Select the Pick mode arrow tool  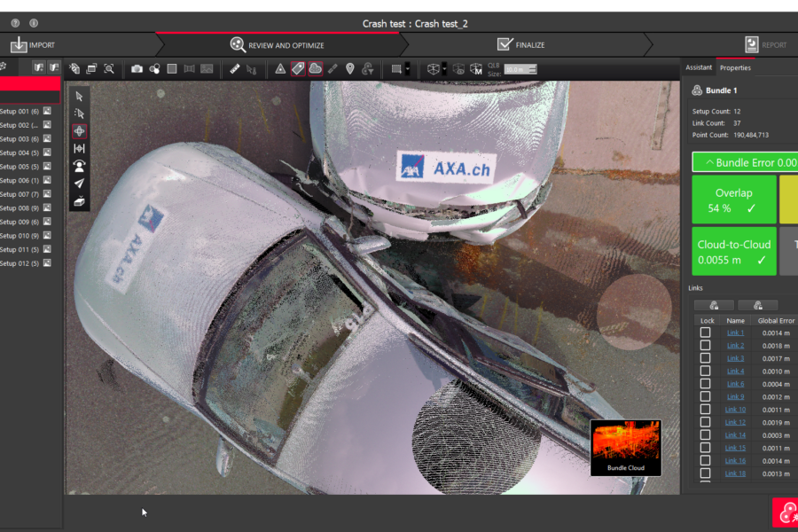[x=79, y=97]
